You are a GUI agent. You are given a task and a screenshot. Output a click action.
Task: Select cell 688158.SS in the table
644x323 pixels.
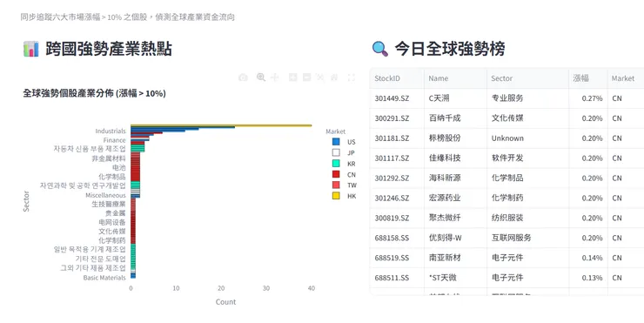pos(397,238)
